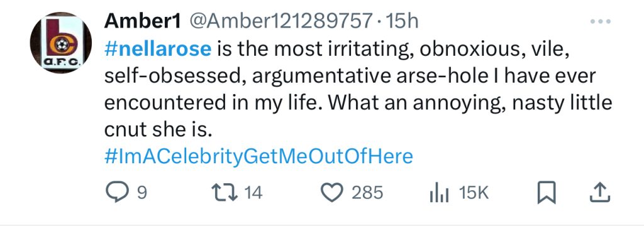Share the tweet via the upload arrow icon

[x=600, y=193]
